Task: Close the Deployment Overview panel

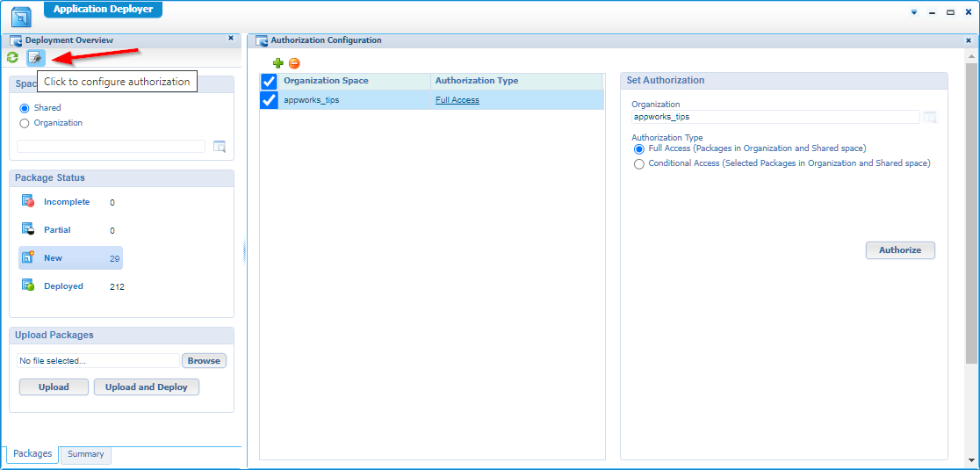Action: click(x=231, y=38)
